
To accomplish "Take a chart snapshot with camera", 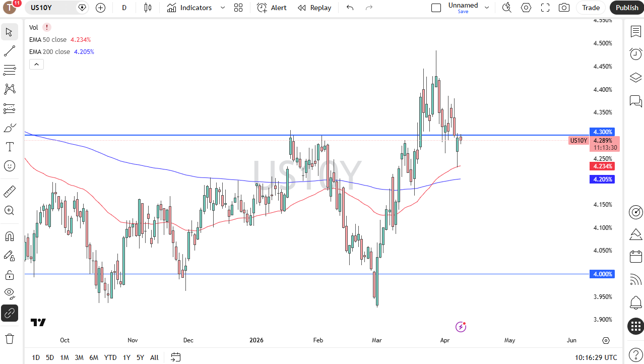I will click(564, 8).
